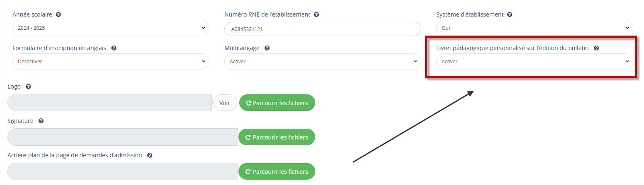Click the Numéro RNE input field
The width and height of the screenshot is (644, 185).
pyautogui.click(x=323, y=29)
